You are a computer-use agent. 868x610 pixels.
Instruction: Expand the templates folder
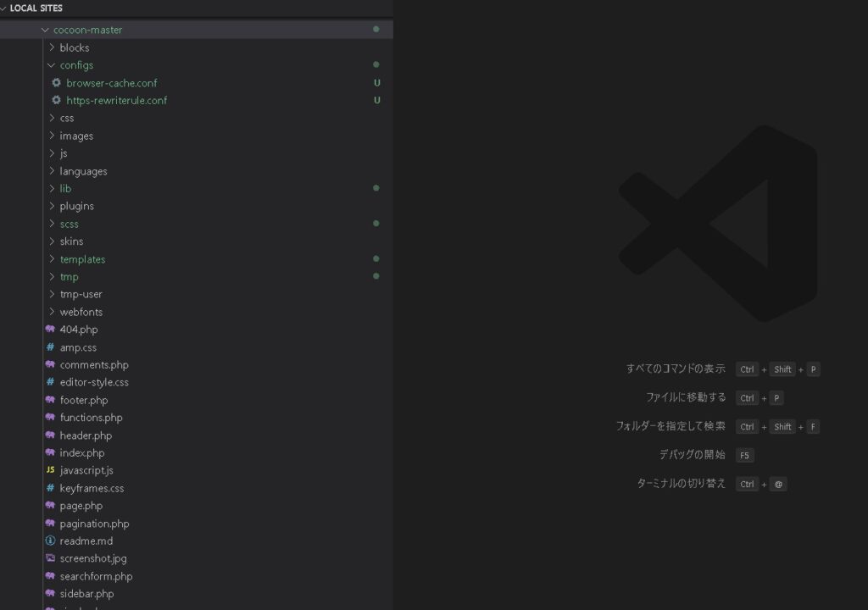point(82,259)
